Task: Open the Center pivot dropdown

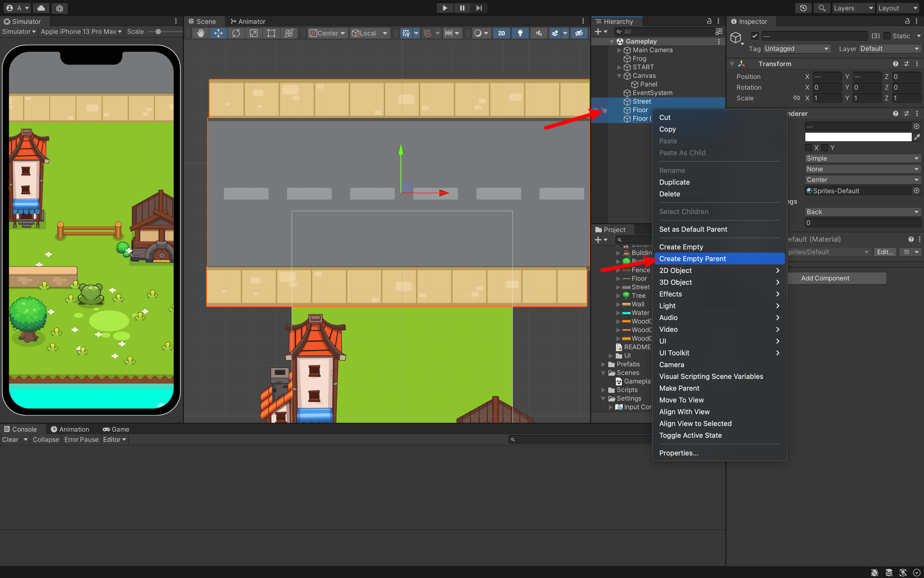Action: [327, 33]
